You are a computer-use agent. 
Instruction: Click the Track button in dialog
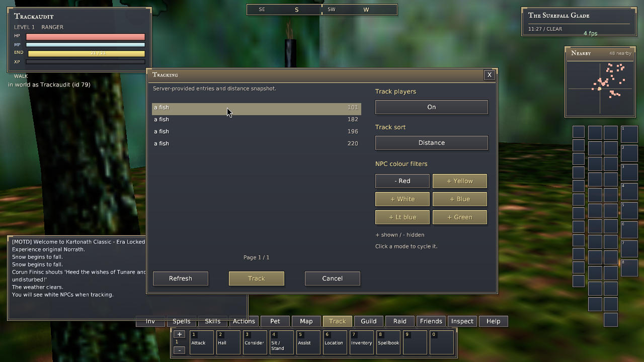point(257,279)
